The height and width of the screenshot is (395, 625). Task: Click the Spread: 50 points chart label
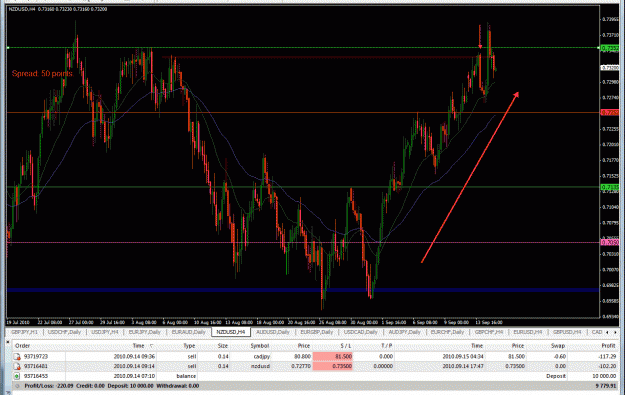pyautogui.click(x=43, y=73)
